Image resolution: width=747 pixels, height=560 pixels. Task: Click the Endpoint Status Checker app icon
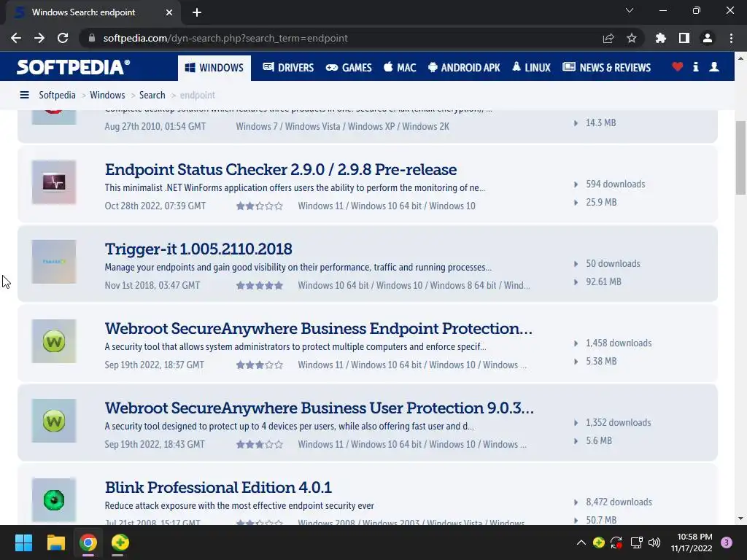(54, 182)
